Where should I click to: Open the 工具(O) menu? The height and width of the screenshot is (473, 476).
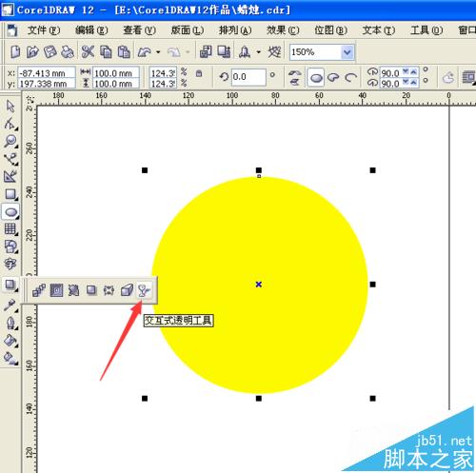pyautogui.click(x=426, y=30)
